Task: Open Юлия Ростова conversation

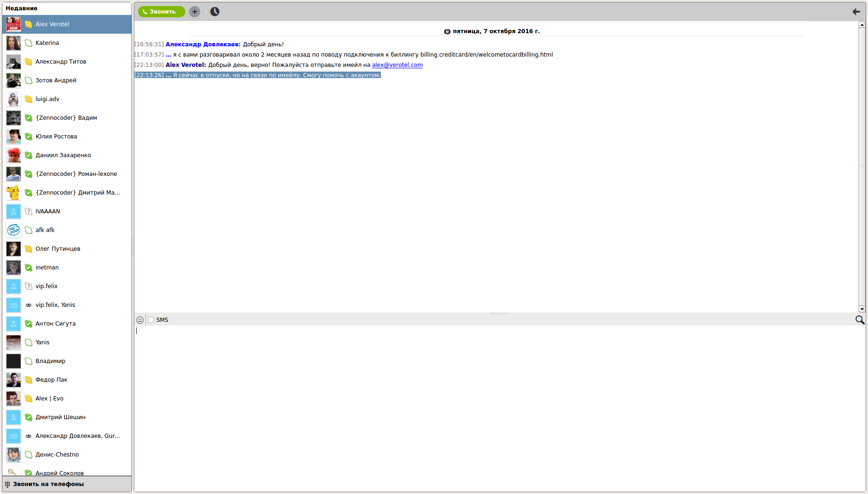Action: click(67, 137)
